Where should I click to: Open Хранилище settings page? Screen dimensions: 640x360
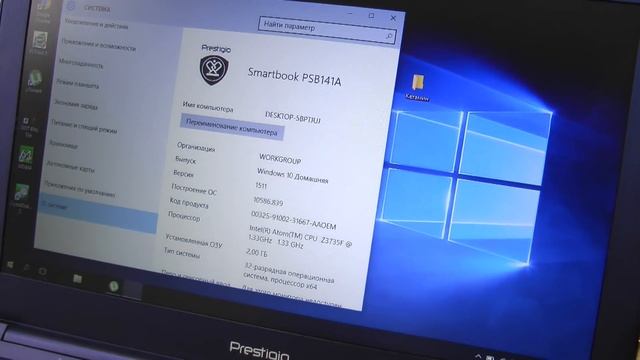point(64,144)
